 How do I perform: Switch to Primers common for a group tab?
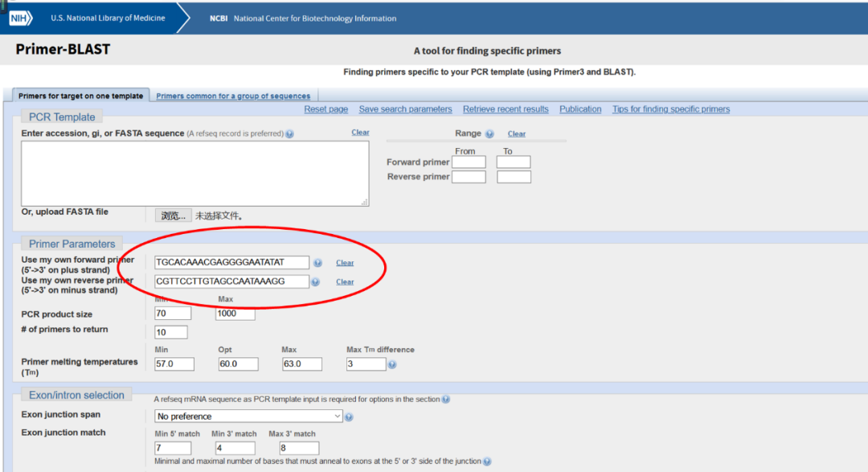click(x=233, y=96)
